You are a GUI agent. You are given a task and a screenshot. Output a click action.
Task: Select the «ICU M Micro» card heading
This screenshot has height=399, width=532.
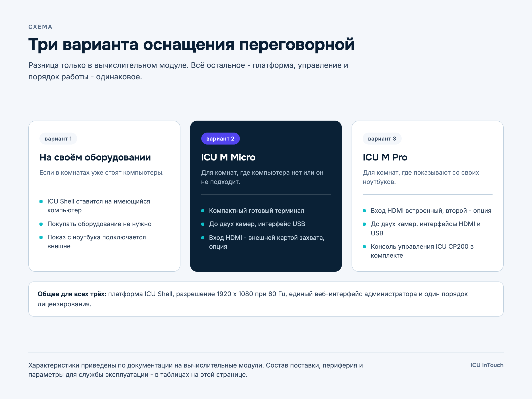[x=228, y=157]
